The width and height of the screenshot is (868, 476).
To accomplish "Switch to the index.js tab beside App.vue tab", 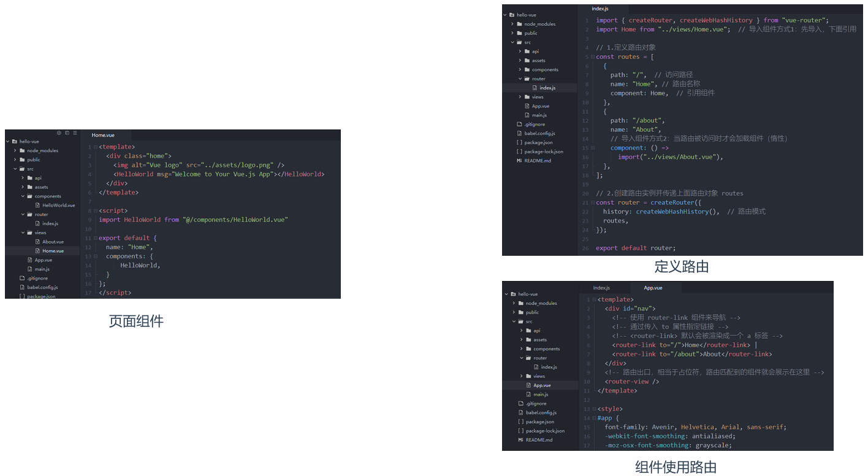I will [601, 288].
